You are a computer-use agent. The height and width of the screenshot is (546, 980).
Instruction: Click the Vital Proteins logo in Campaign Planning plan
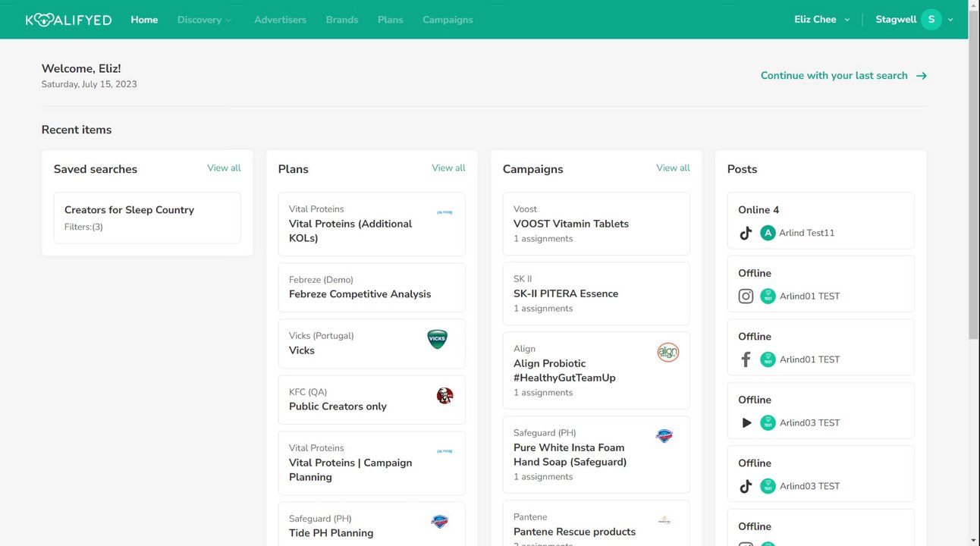pyautogui.click(x=445, y=451)
